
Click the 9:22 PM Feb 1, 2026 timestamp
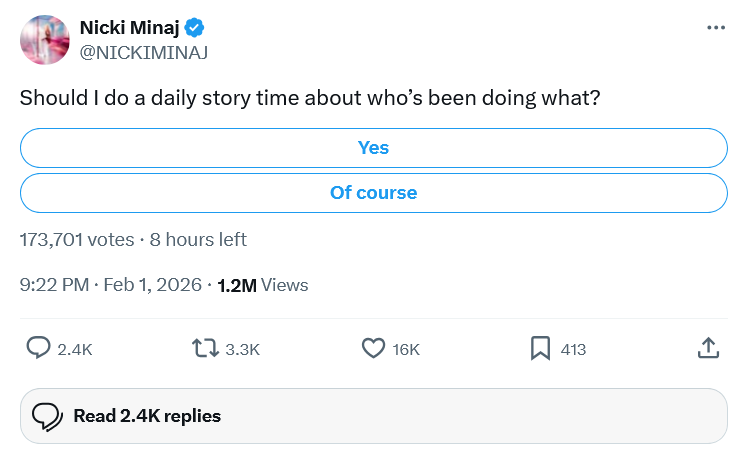pos(110,285)
